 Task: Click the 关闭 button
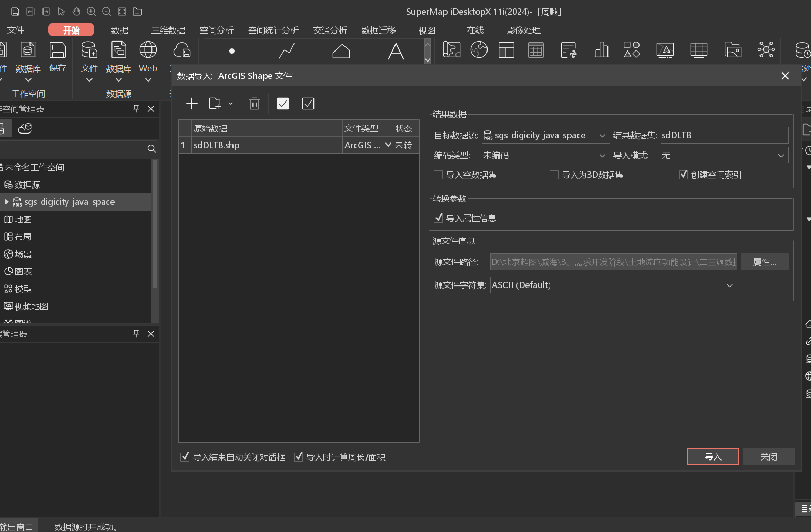point(769,456)
